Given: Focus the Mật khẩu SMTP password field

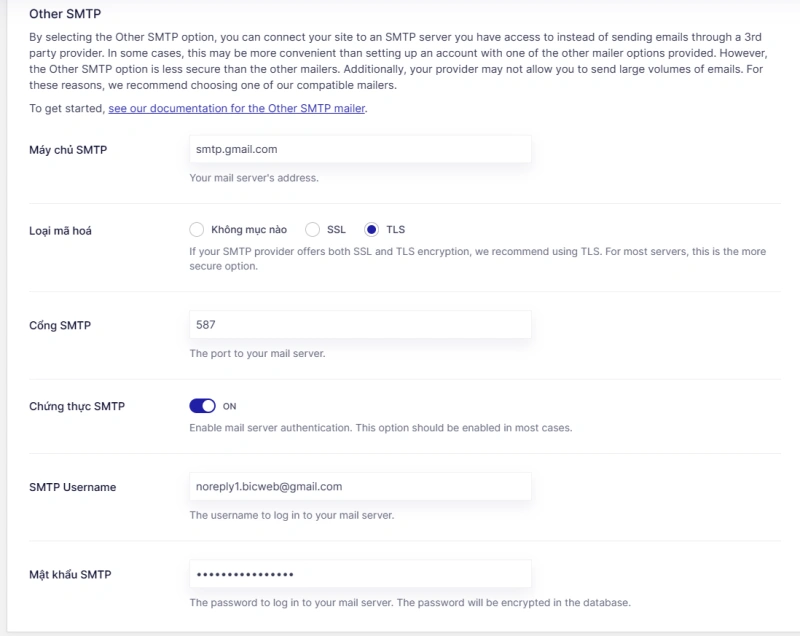Looking at the screenshot, I should 360,574.
